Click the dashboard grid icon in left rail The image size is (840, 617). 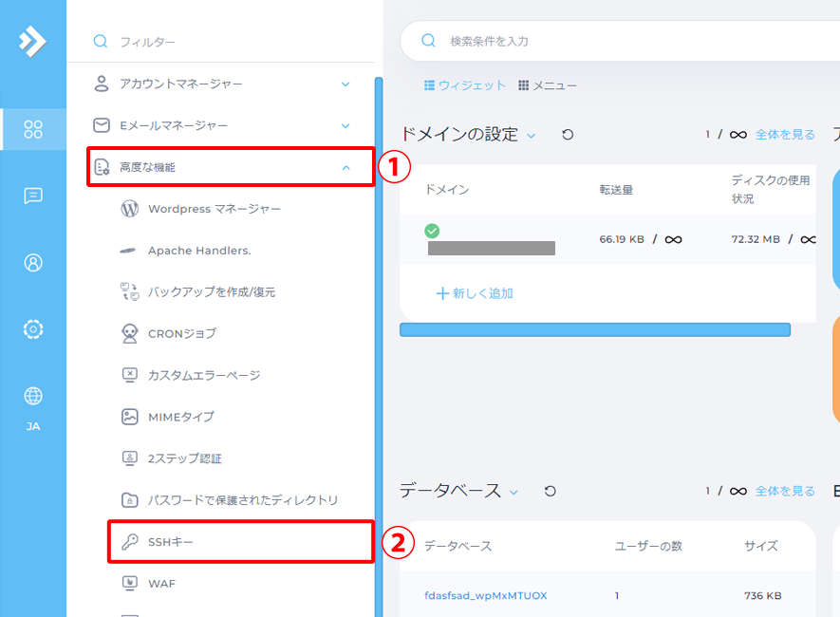point(33,129)
